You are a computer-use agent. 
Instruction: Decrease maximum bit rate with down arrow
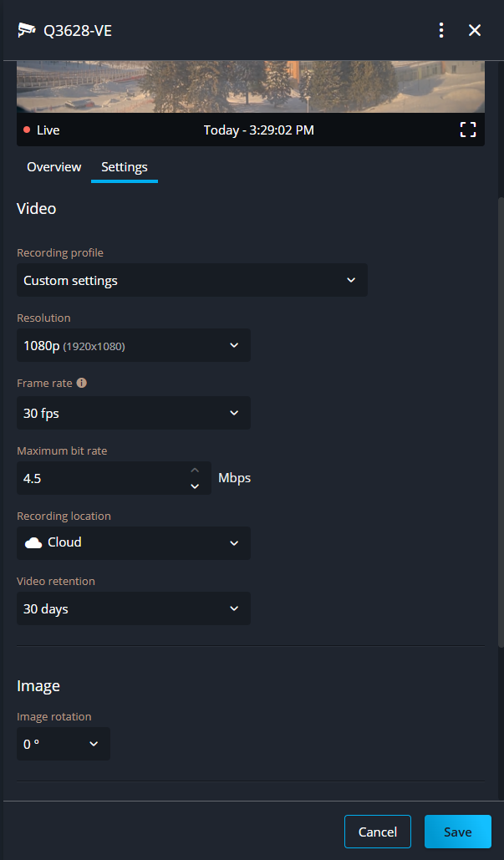tap(195, 486)
